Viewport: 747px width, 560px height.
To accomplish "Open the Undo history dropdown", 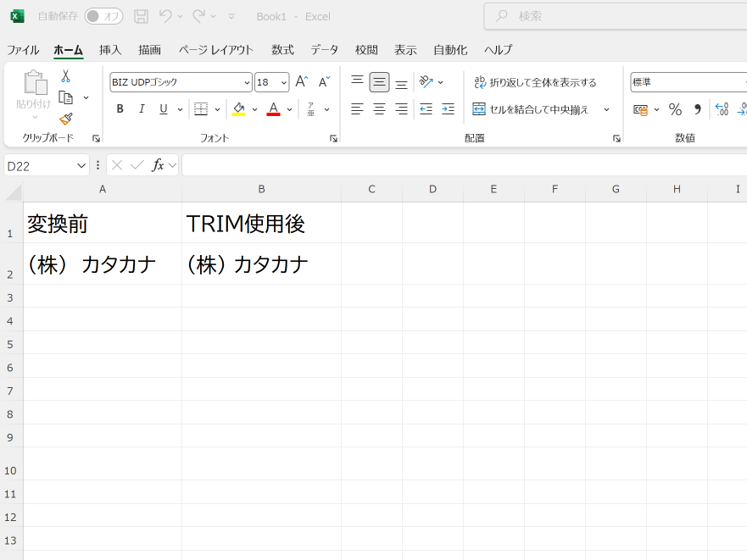I will tap(180, 16).
